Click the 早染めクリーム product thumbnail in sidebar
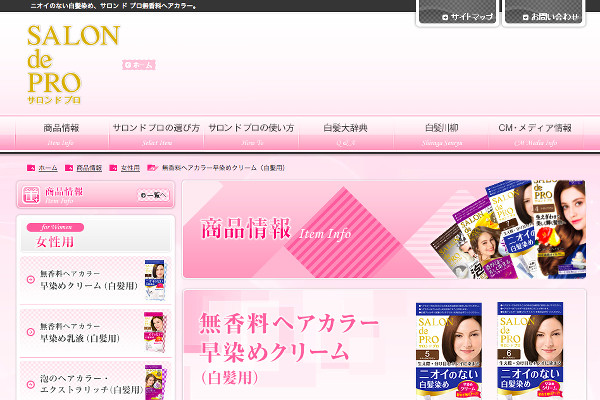600x400 pixels. 155,280
